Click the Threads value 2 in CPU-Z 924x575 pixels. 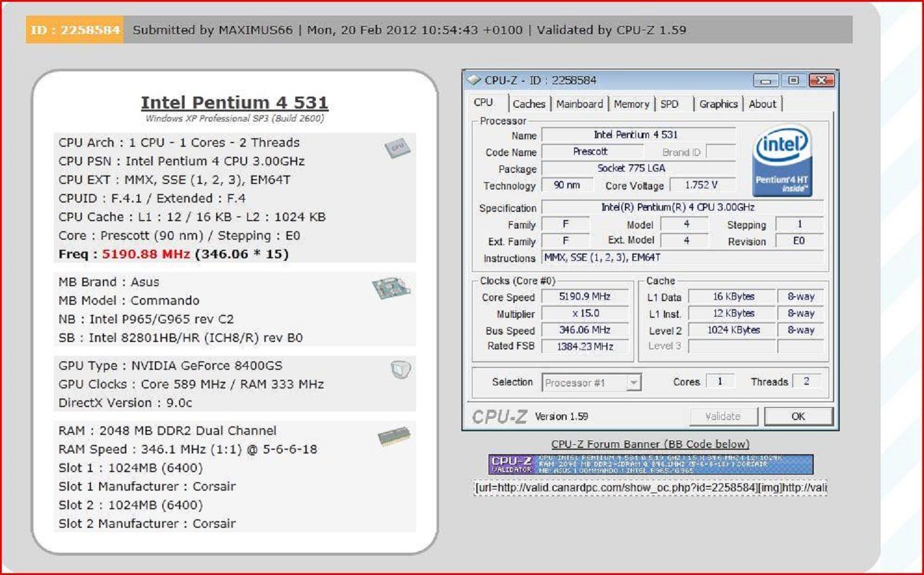click(x=806, y=382)
